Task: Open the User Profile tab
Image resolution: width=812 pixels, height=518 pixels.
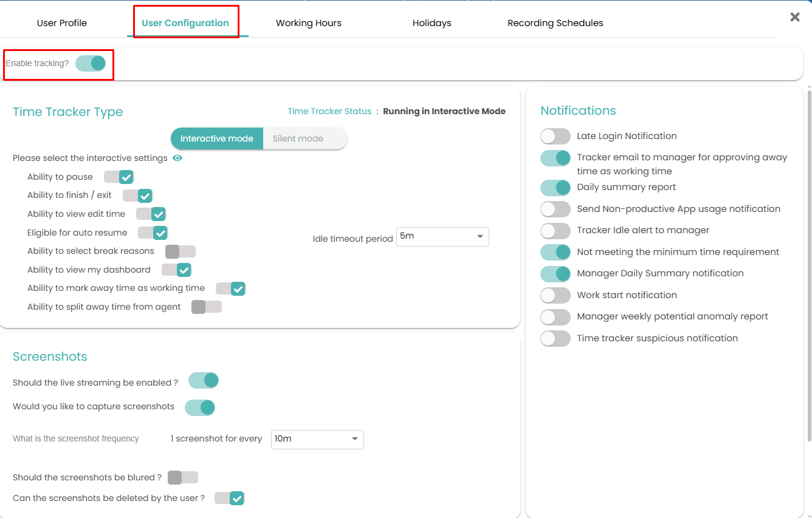Action: (x=62, y=23)
